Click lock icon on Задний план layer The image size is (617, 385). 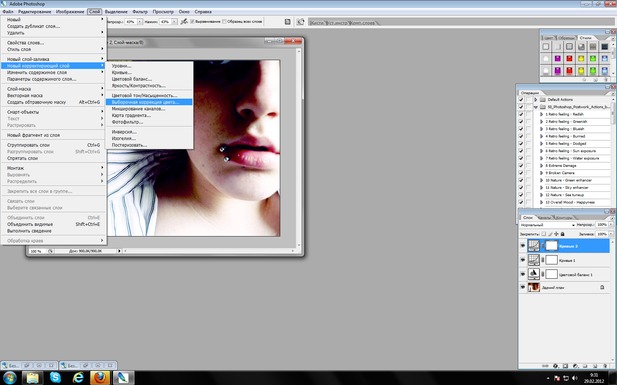[602, 287]
